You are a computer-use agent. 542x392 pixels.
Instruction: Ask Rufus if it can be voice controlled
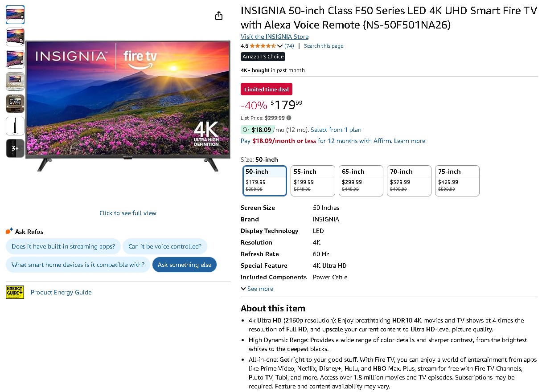(165, 246)
